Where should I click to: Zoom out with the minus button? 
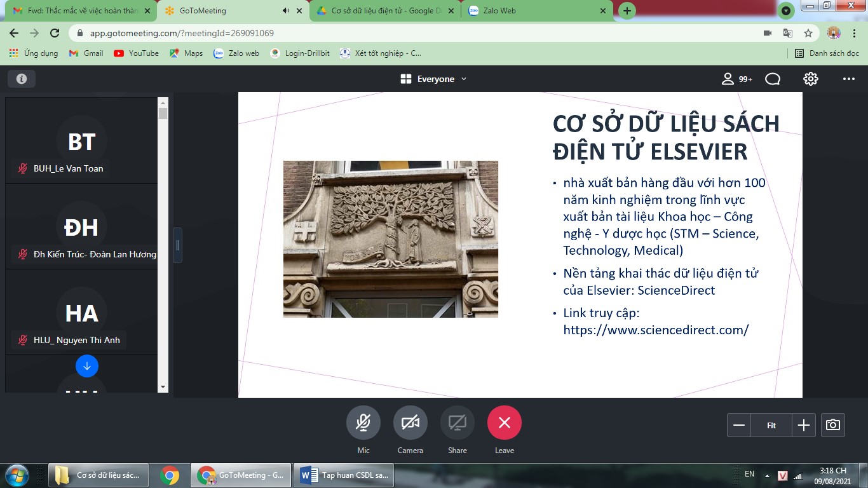point(739,425)
